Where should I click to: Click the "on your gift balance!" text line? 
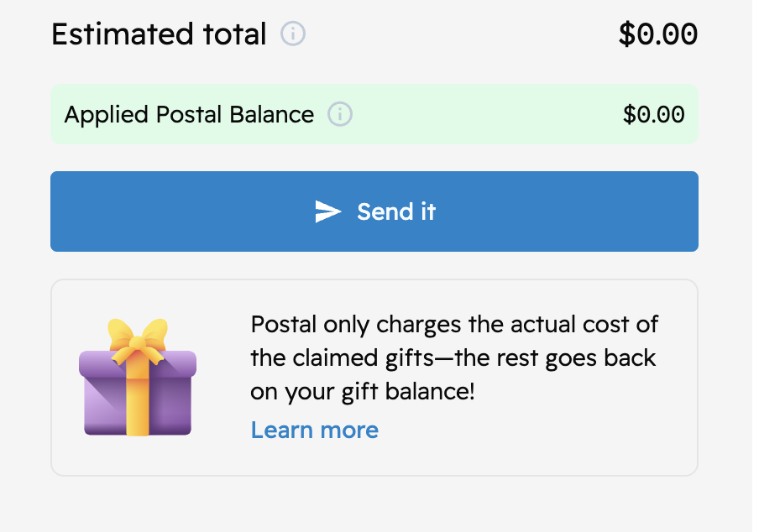point(363,392)
